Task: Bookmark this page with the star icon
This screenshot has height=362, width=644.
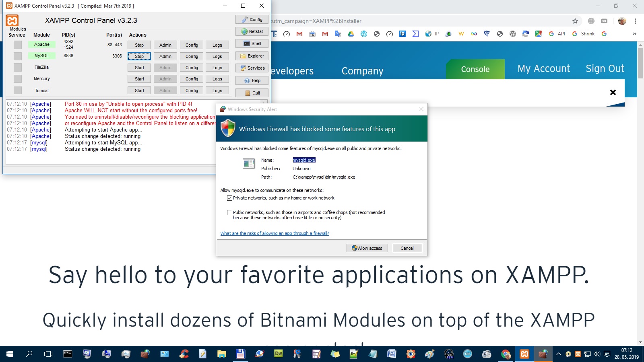Action: pyautogui.click(x=575, y=21)
